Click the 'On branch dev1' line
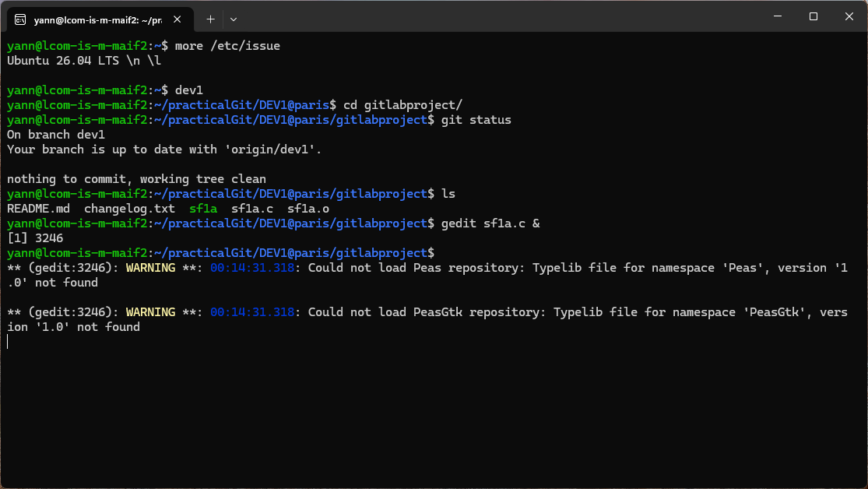 [56, 135]
